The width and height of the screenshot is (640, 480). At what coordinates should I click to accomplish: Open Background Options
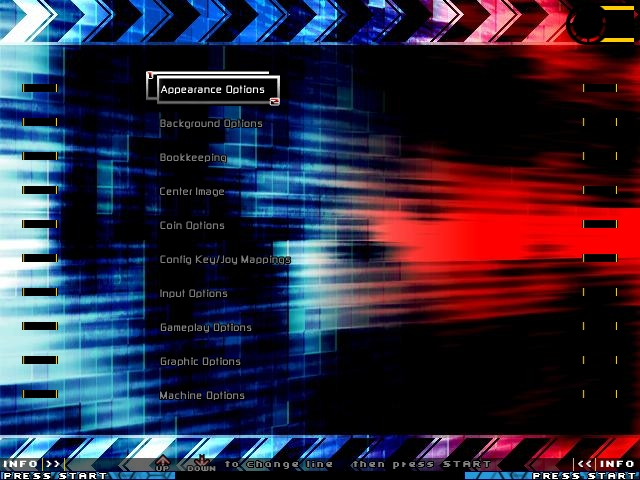point(211,124)
